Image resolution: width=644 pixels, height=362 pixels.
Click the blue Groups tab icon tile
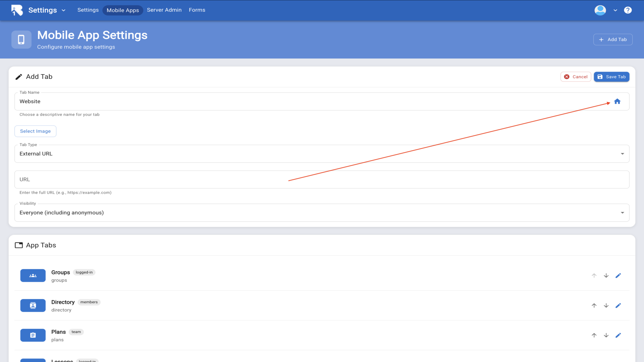pyautogui.click(x=33, y=276)
